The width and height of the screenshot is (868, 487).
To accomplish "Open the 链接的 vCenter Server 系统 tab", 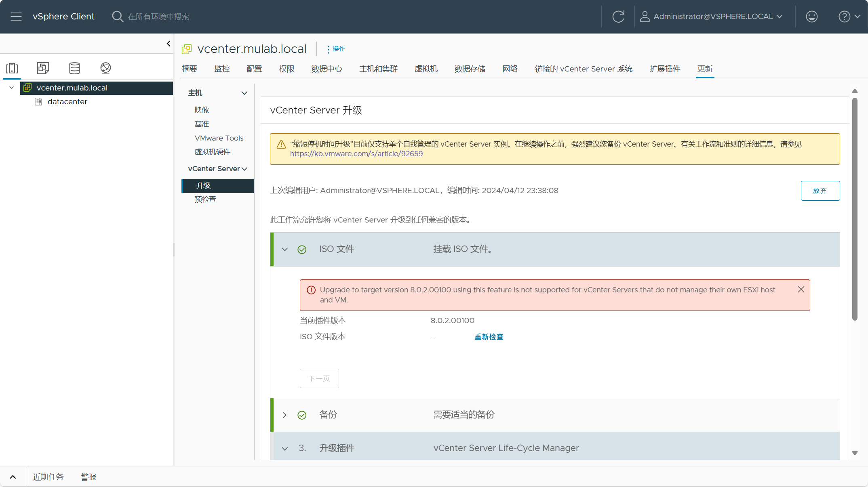I will click(x=584, y=69).
